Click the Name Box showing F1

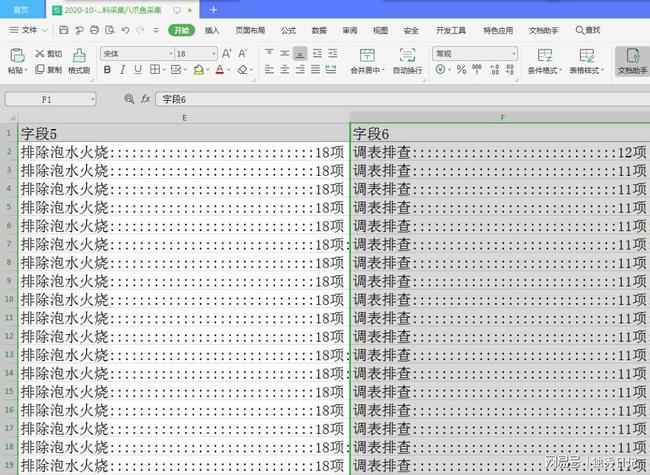click(50, 100)
